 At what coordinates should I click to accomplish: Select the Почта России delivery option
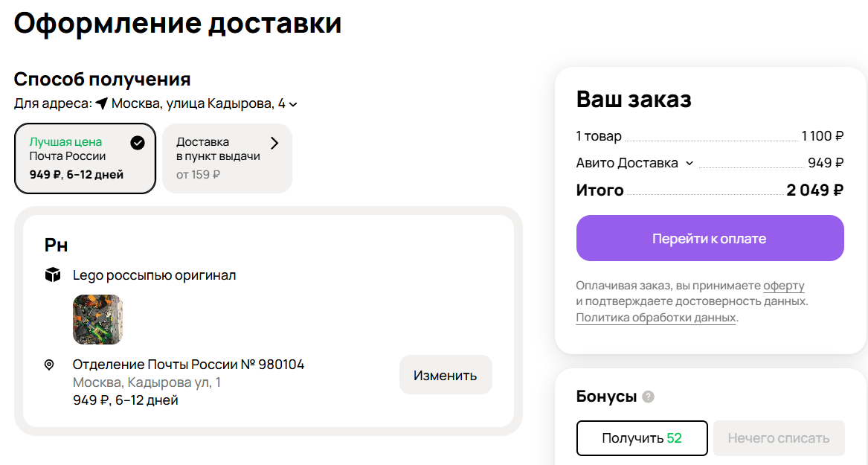coord(85,158)
